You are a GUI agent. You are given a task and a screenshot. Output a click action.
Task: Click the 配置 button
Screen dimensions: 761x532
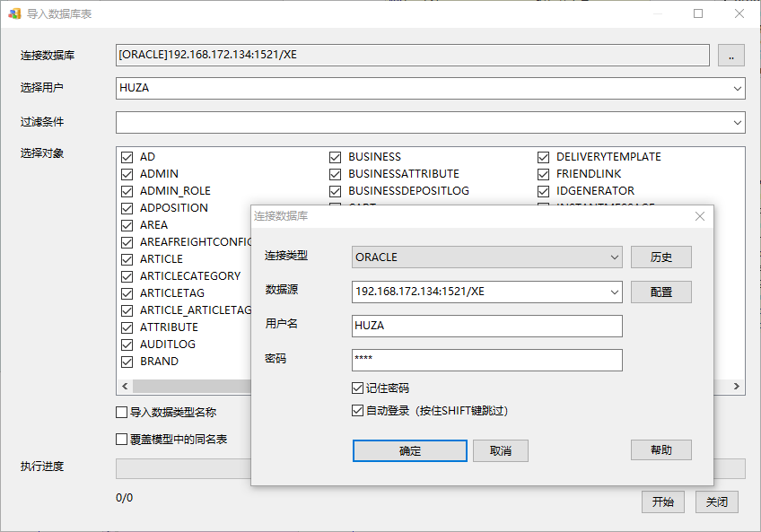coord(661,292)
